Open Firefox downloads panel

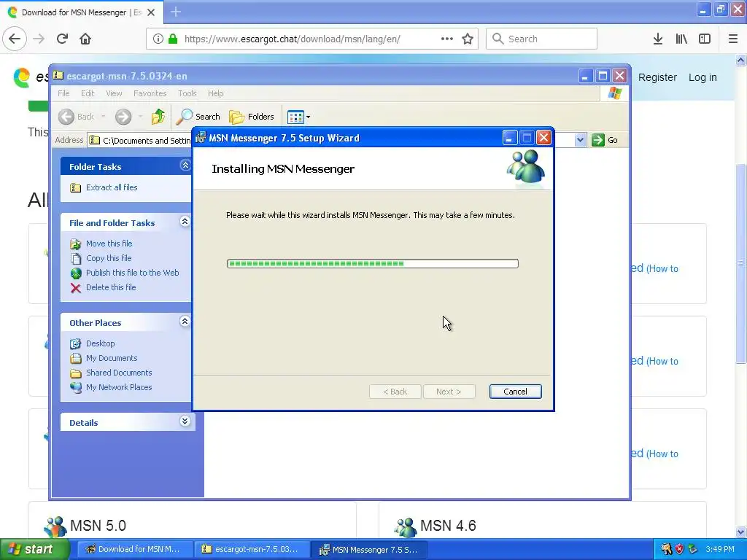coord(658,39)
